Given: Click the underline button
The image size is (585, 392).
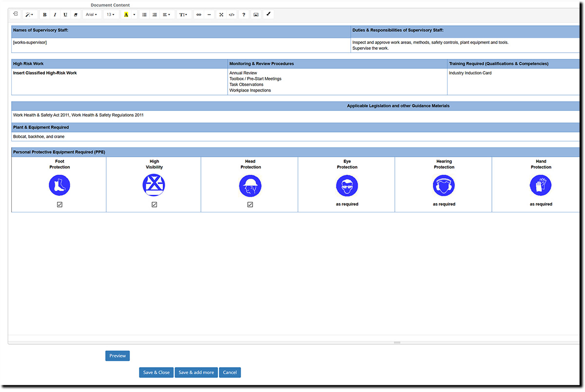Looking at the screenshot, I should (x=65, y=15).
